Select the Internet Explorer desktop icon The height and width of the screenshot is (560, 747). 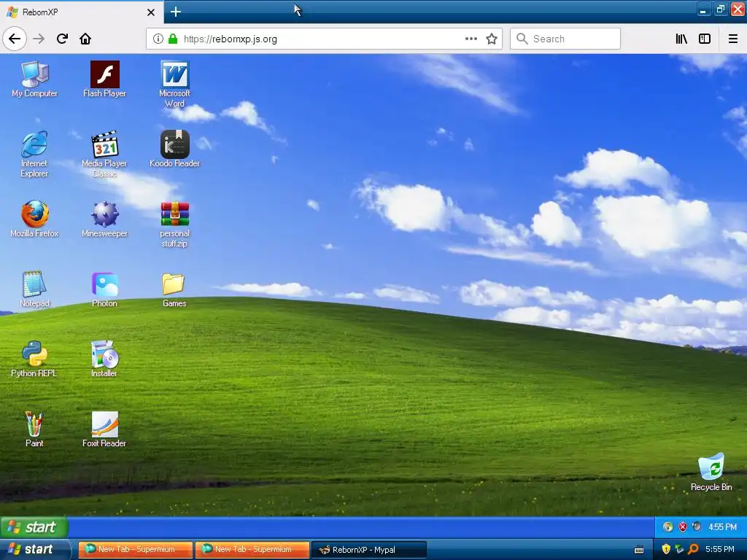(x=34, y=154)
